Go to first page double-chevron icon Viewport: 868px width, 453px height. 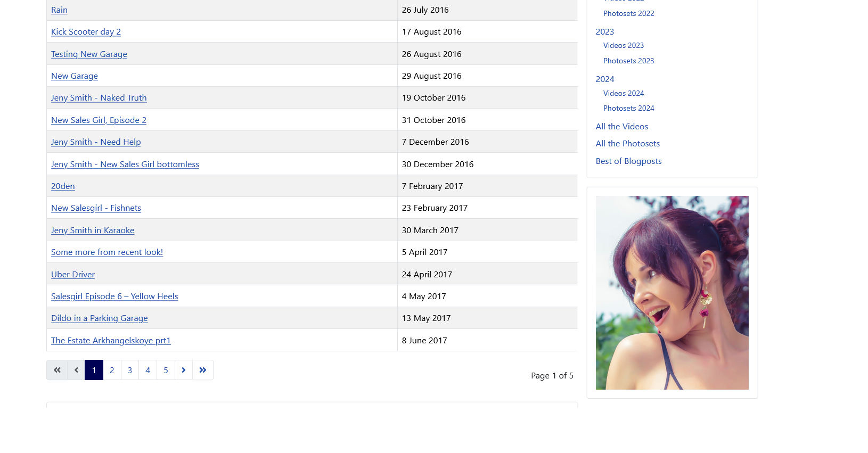click(x=57, y=370)
